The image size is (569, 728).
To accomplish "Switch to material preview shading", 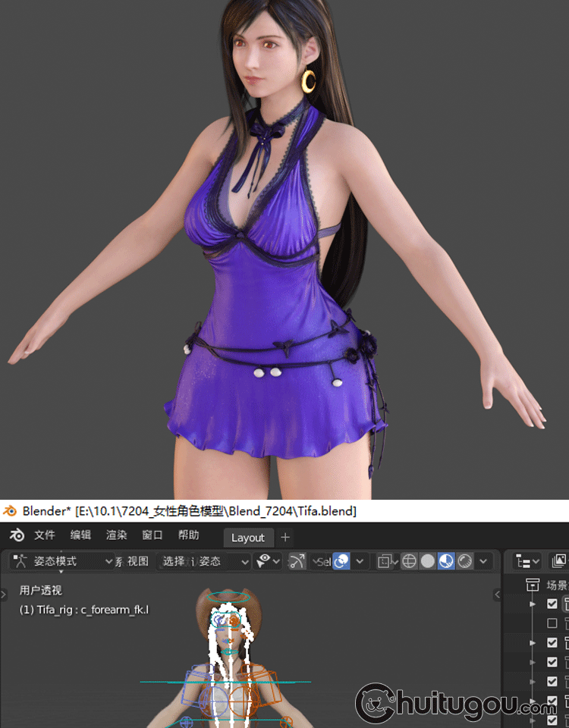I will [x=447, y=561].
